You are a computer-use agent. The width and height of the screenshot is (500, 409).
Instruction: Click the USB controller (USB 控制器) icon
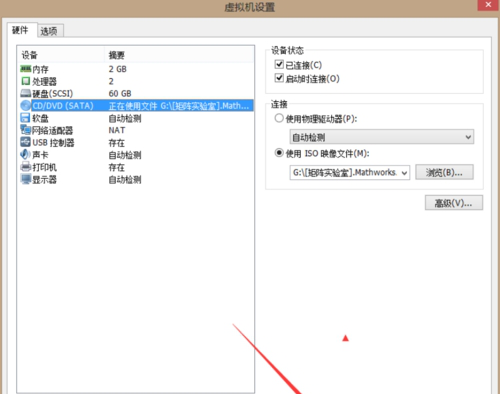(x=25, y=142)
